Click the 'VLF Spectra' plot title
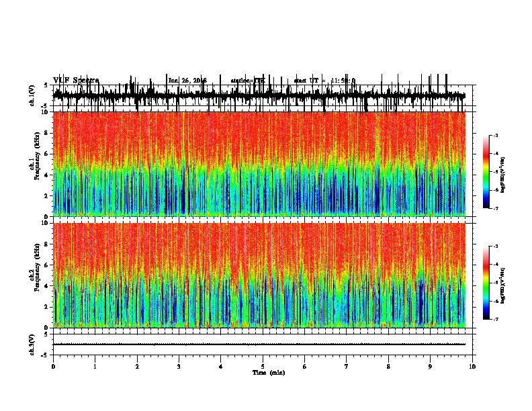The width and height of the screenshot is (532, 411). 76,81
